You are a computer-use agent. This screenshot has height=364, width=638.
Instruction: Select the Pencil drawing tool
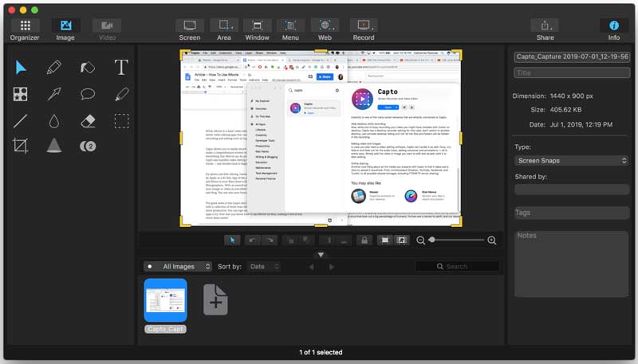(53, 68)
